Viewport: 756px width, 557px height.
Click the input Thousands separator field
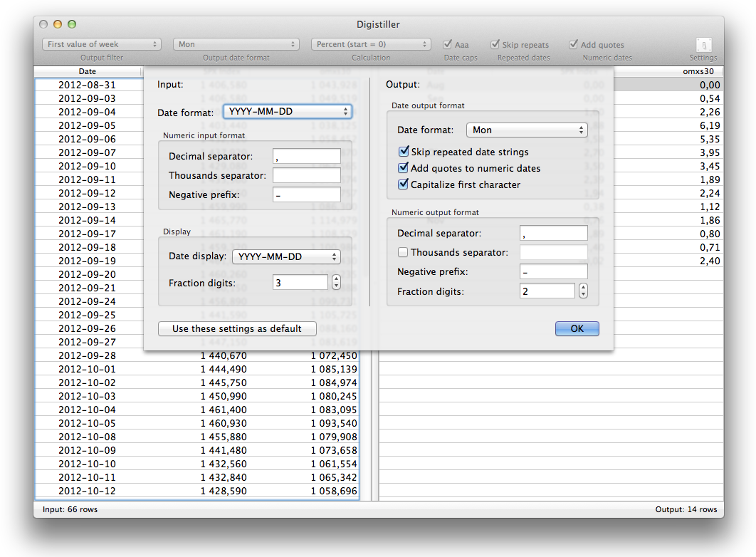pos(307,175)
